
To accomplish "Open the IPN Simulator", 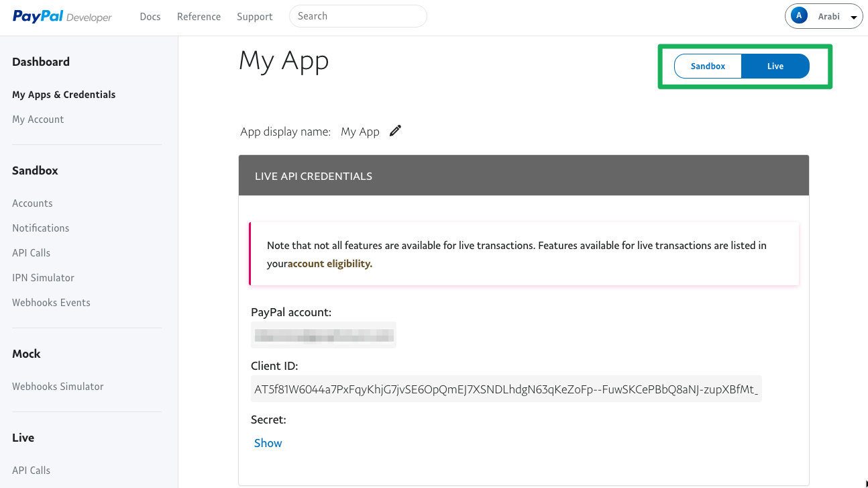I will [43, 278].
